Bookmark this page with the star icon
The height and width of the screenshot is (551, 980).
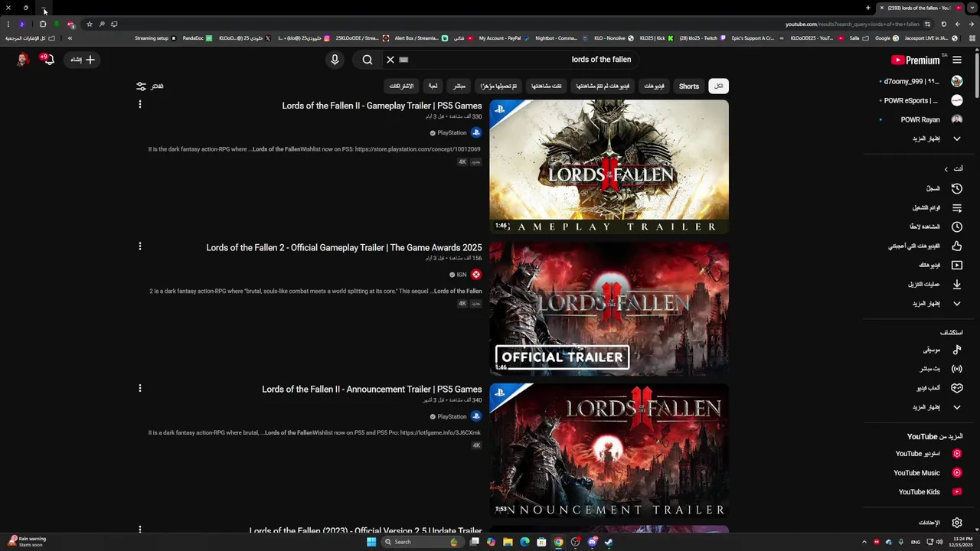[89, 24]
